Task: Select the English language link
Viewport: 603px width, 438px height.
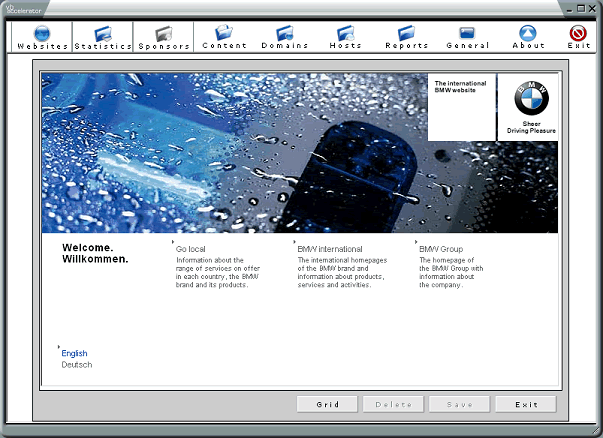Action: coord(74,353)
